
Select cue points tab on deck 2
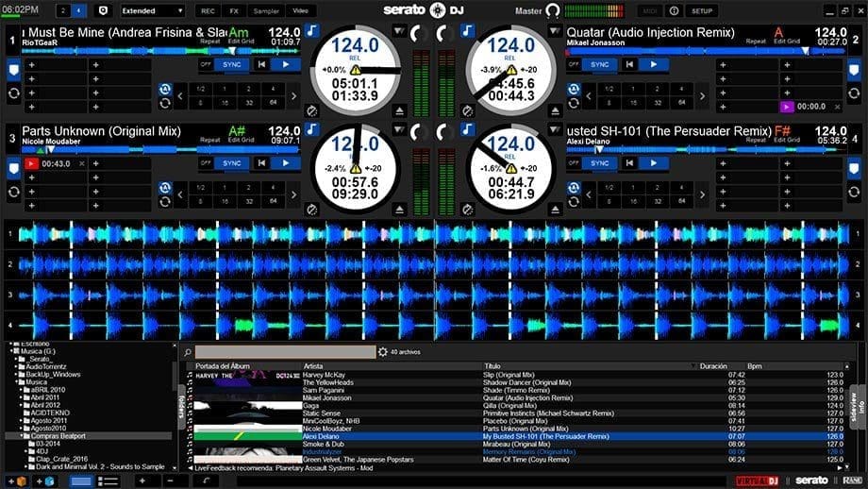854,71
